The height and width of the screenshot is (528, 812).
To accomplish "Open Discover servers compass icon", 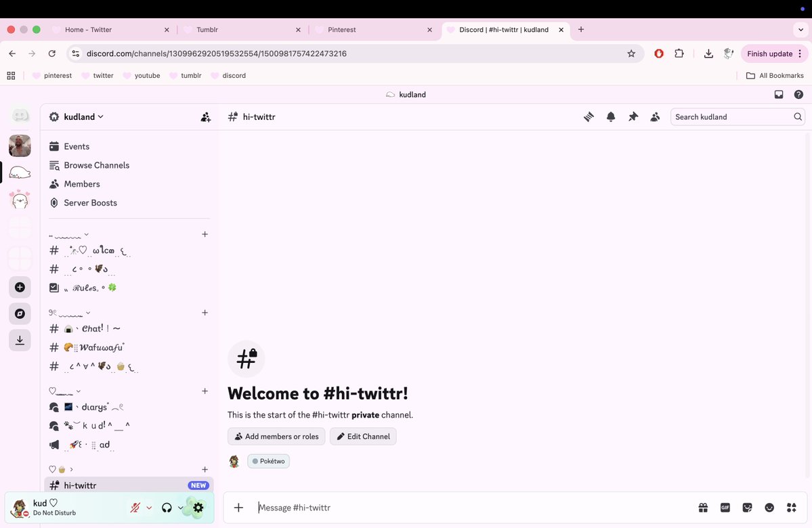I will [x=20, y=313].
